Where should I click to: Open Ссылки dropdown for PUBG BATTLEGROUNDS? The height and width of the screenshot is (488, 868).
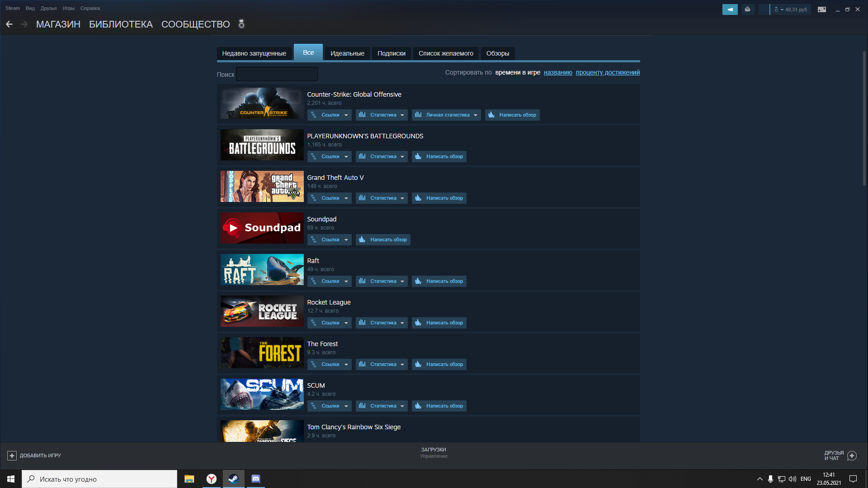330,156
